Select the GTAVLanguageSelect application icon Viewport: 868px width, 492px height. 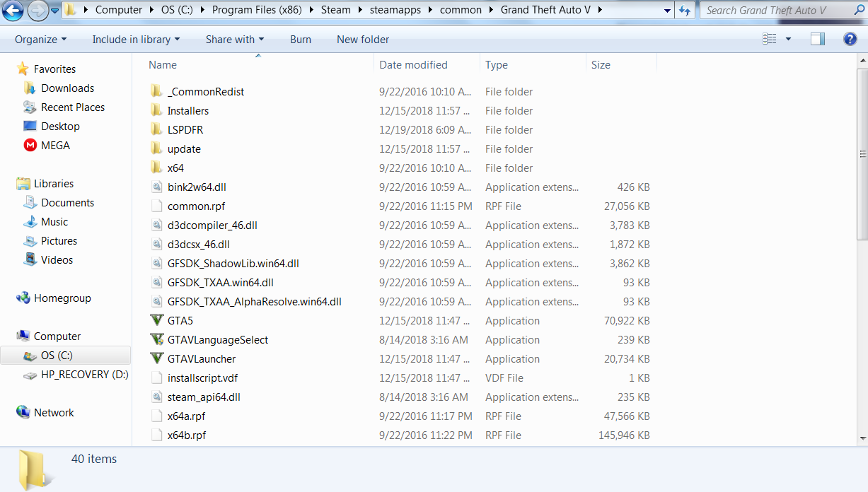click(x=157, y=339)
